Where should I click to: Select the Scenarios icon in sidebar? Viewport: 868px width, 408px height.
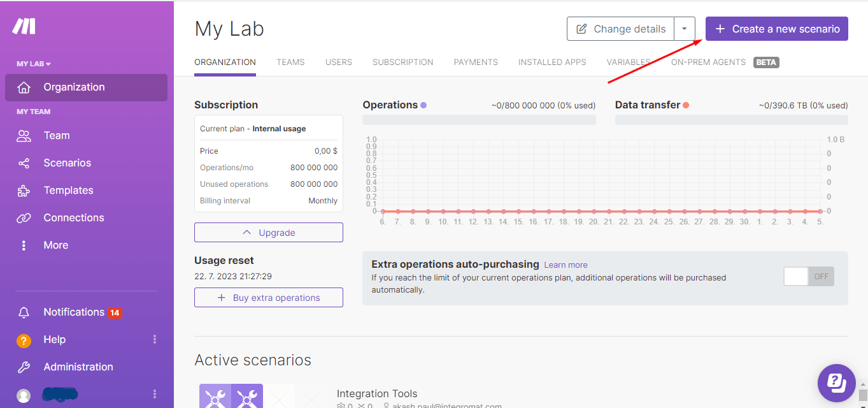click(x=24, y=163)
